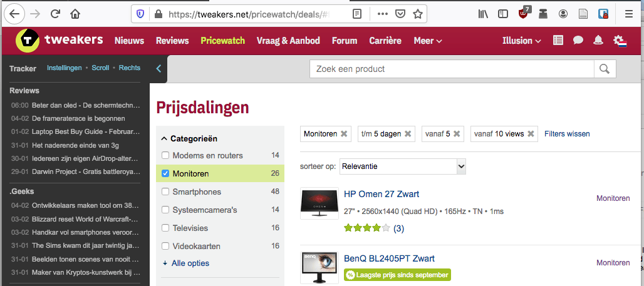This screenshot has width=644, height=286.
Task: Expand Alle opties in categories
Action: click(x=186, y=263)
